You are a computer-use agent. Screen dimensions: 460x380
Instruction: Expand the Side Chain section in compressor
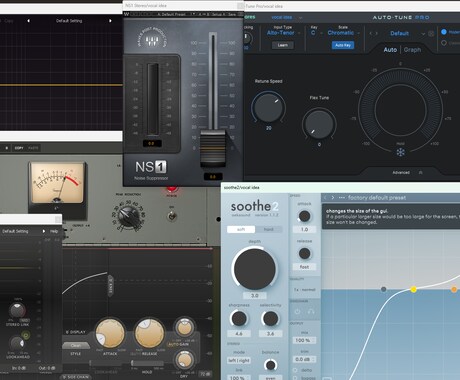(x=76, y=377)
